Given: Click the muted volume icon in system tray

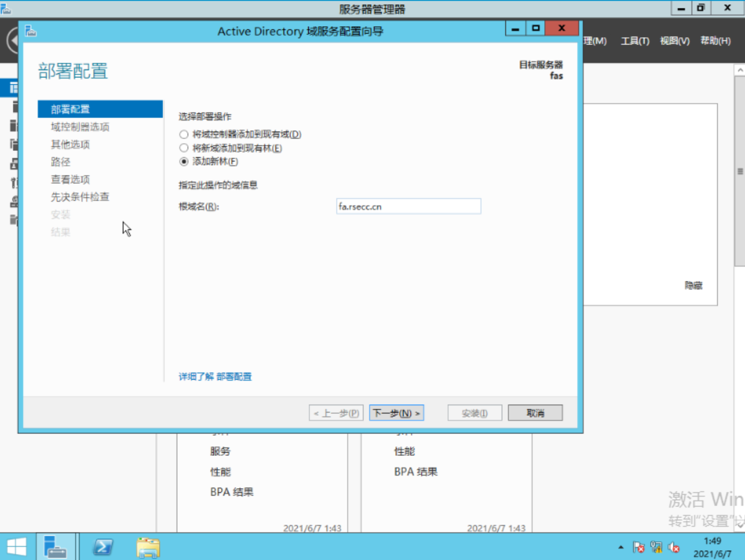Looking at the screenshot, I should click(674, 548).
